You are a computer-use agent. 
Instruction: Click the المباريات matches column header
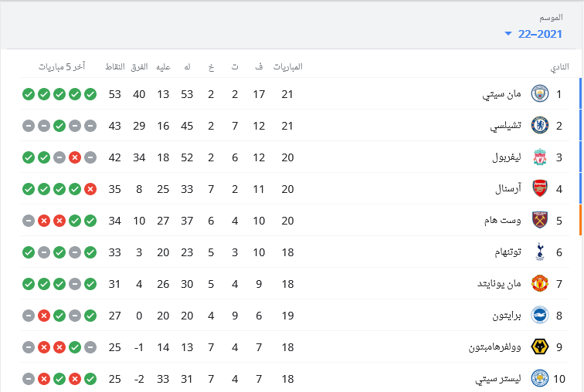[288, 66]
